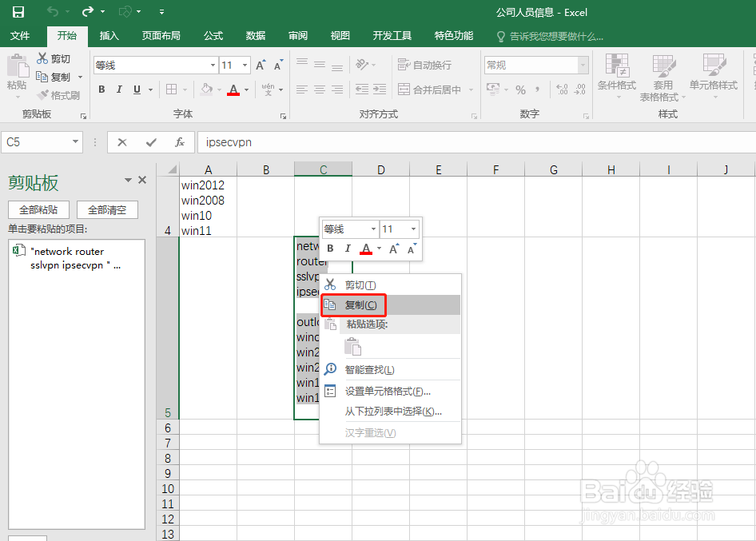
Task: Click the Increase Indent icon
Action: click(x=380, y=90)
